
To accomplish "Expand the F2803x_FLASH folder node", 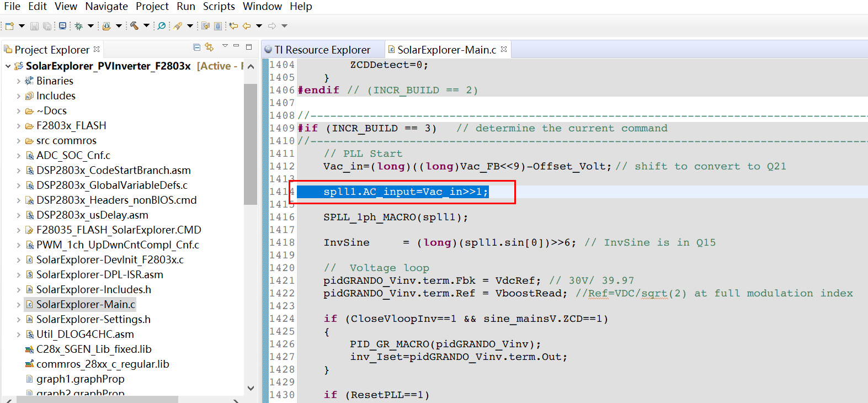I will pos(19,126).
